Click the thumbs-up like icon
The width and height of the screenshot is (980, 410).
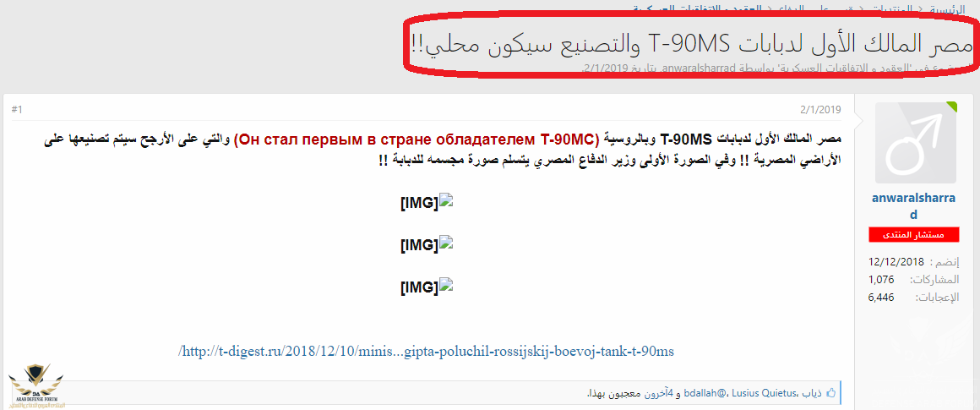[x=830, y=393]
